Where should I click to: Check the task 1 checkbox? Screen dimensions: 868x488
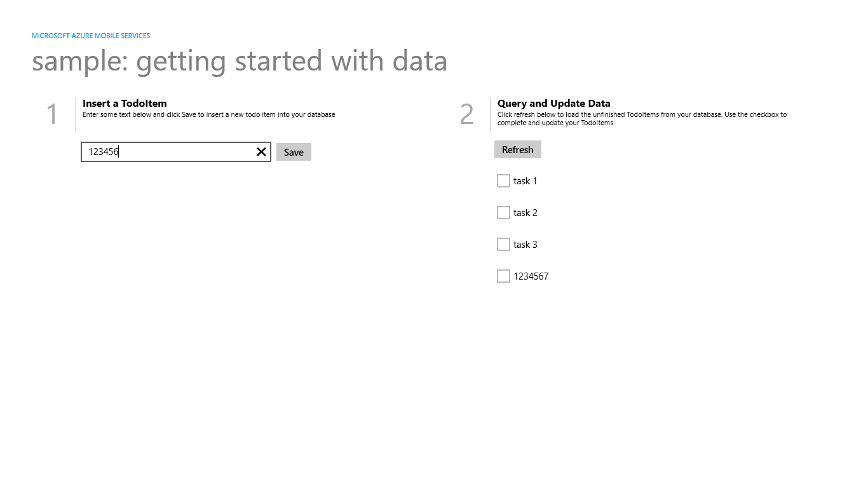pos(503,181)
